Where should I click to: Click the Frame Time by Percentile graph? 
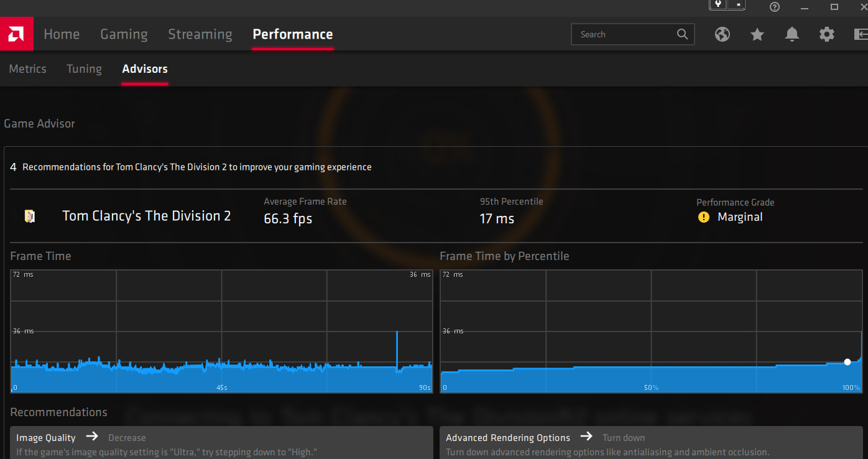(x=652, y=331)
